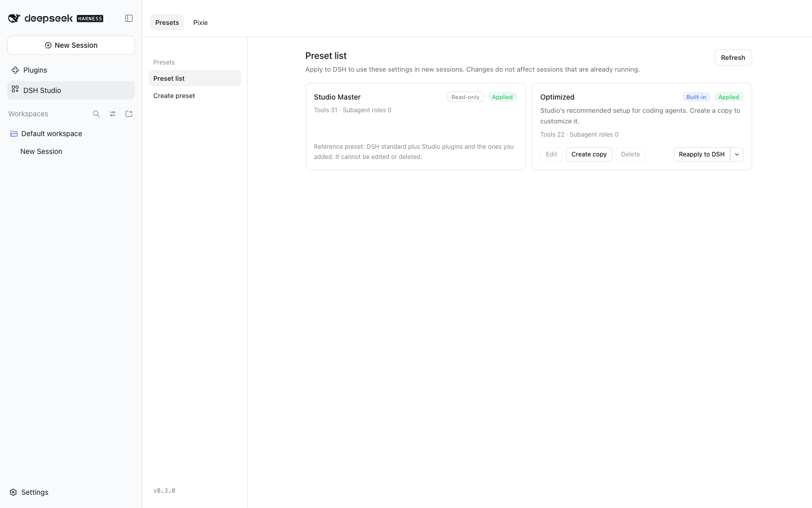
Task: Click Delete on the Optimized preset
Action: coord(630,154)
